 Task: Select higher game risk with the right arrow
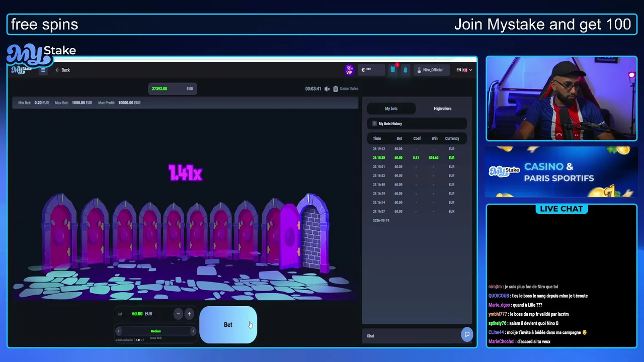193,331
